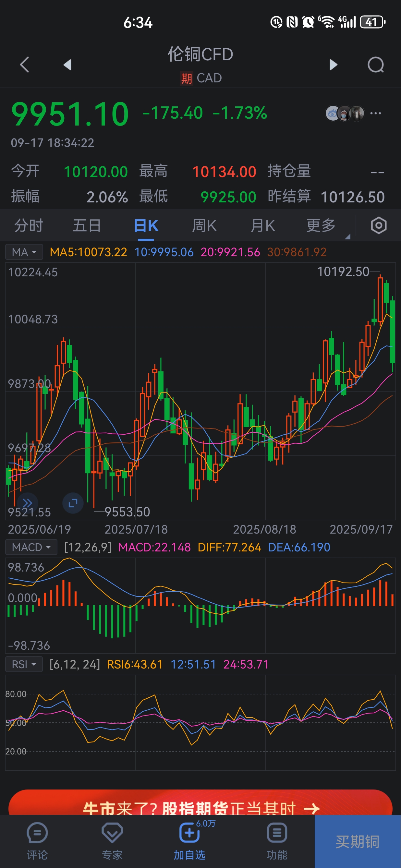Go to next contract with right triangle
The height and width of the screenshot is (868, 401).
click(x=333, y=64)
